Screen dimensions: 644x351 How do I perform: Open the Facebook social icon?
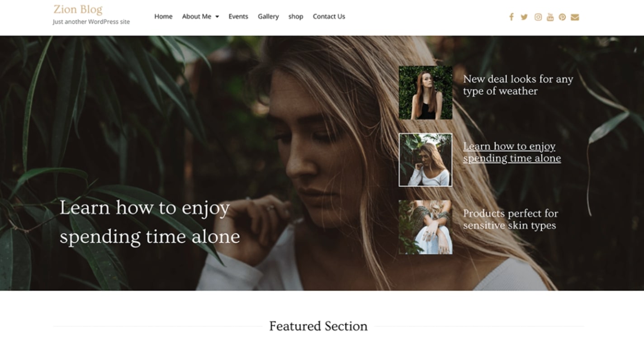point(511,17)
